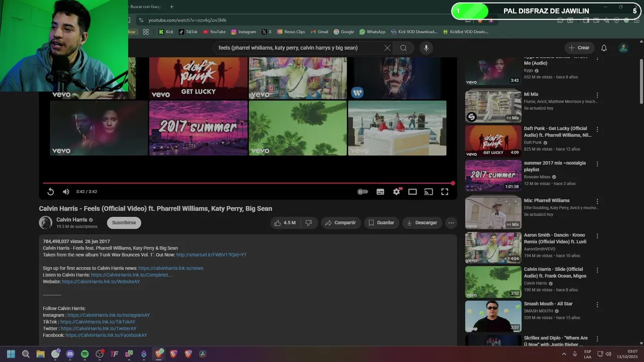Viewport: 644px width, 362px height.
Task: Open Discord from the taskbar
Action: [70, 354]
